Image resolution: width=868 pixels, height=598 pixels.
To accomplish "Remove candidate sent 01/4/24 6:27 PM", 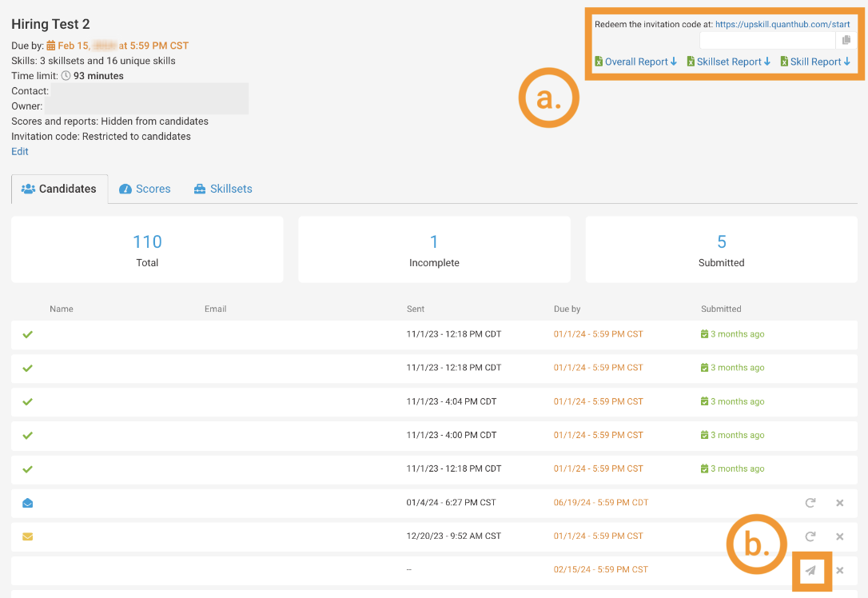I will tap(840, 503).
